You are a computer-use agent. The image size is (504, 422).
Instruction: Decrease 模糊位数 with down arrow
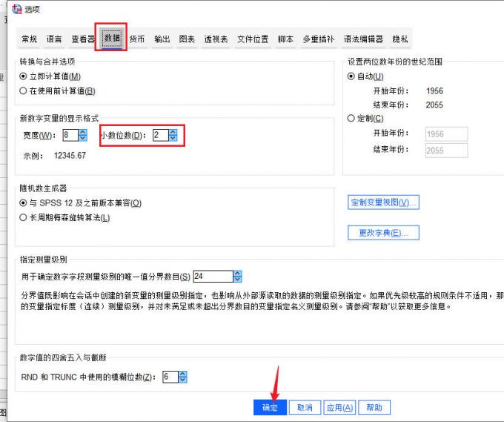coord(182,380)
